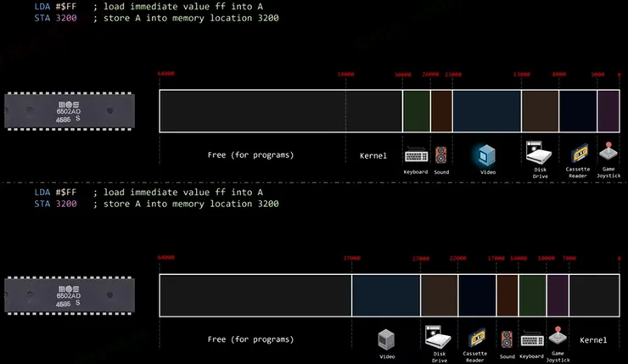Click the Kernel block at the lower bar's right end

click(x=594, y=295)
